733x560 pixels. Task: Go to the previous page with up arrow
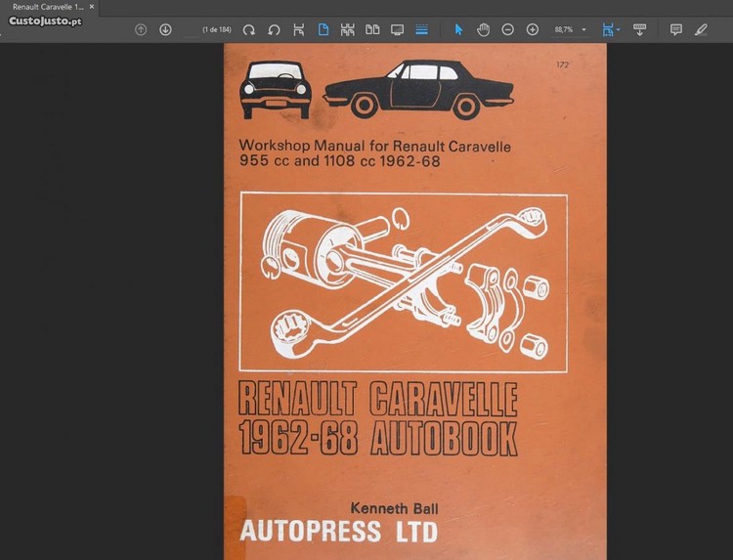141,29
